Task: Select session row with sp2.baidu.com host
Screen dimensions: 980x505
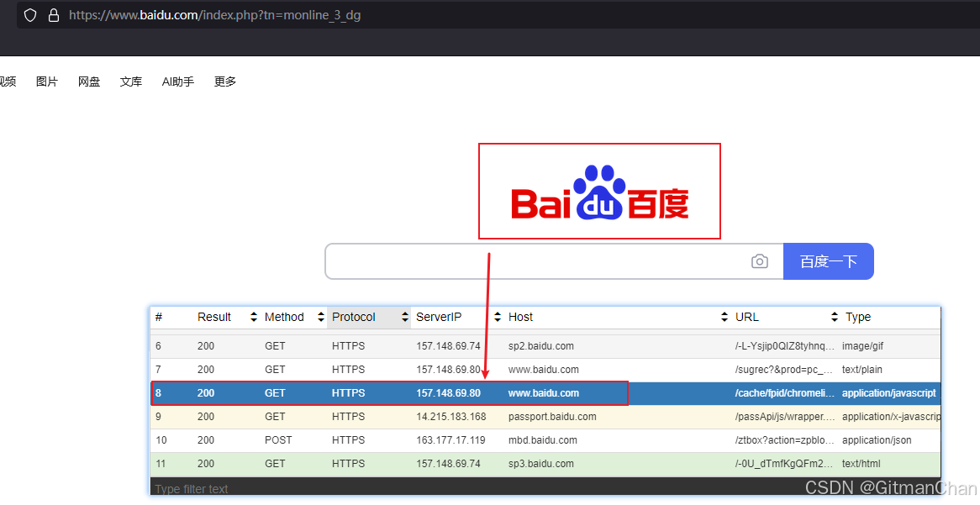Action: click(x=545, y=346)
